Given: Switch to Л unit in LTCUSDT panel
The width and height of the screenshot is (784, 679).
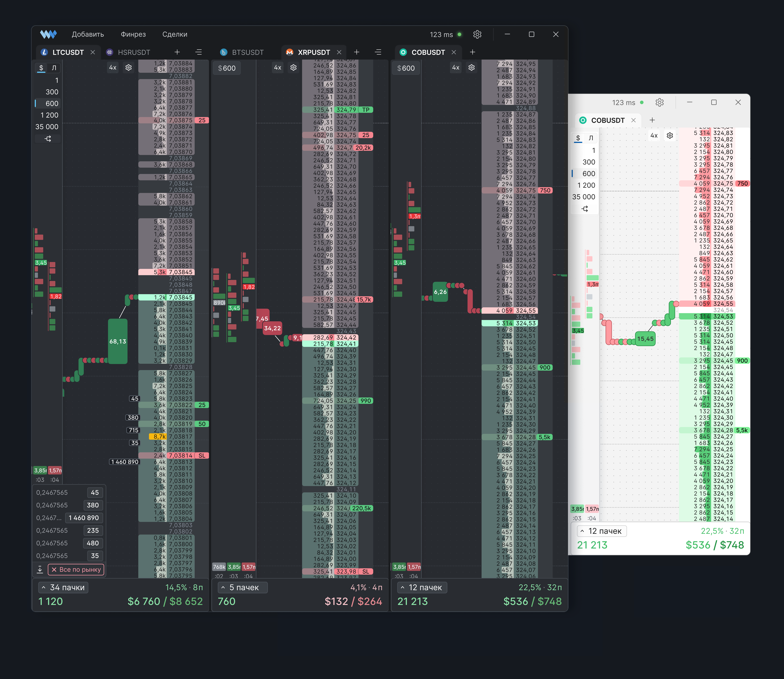Looking at the screenshot, I should pyautogui.click(x=54, y=68).
